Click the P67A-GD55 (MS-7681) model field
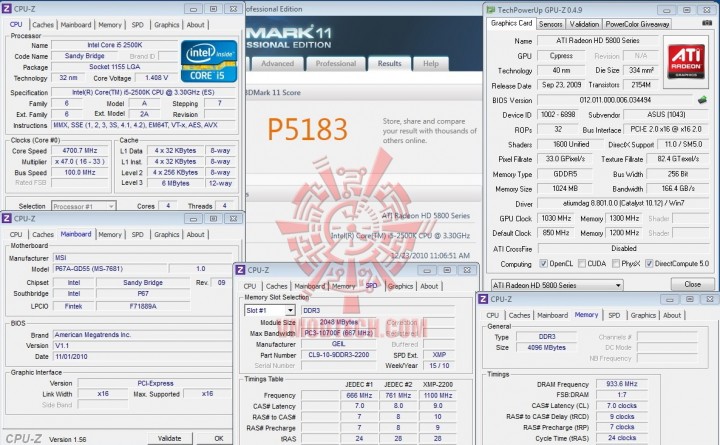720x445 pixels. tap(110, 269)
